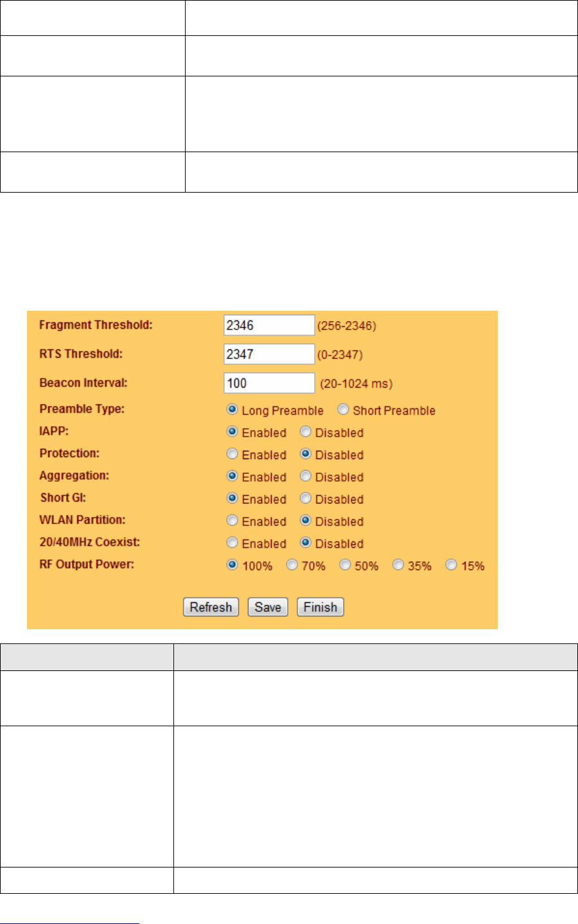Enable WLAN Partition
The width and height of the screenshot is (578, 924).
[x=232, y=520]
